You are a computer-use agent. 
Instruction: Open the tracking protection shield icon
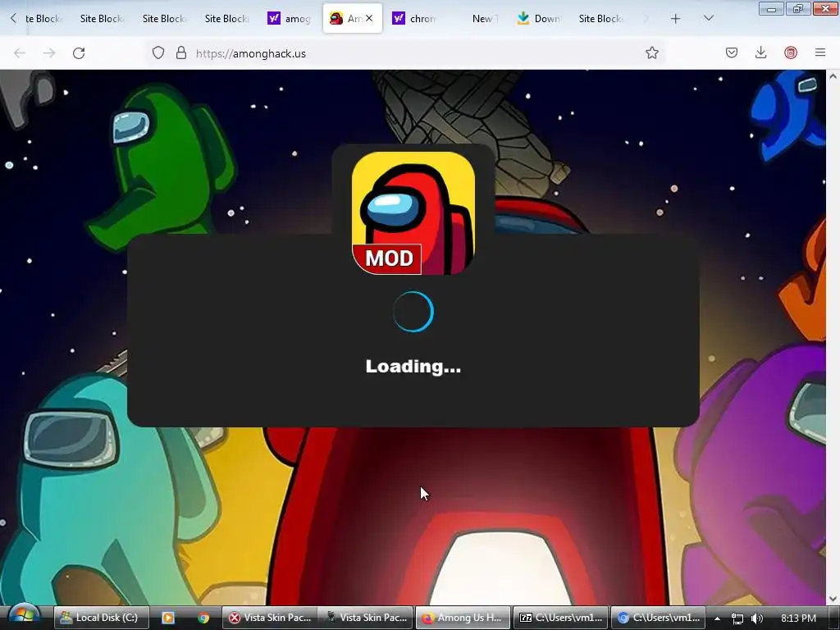[x=158, y=53]
